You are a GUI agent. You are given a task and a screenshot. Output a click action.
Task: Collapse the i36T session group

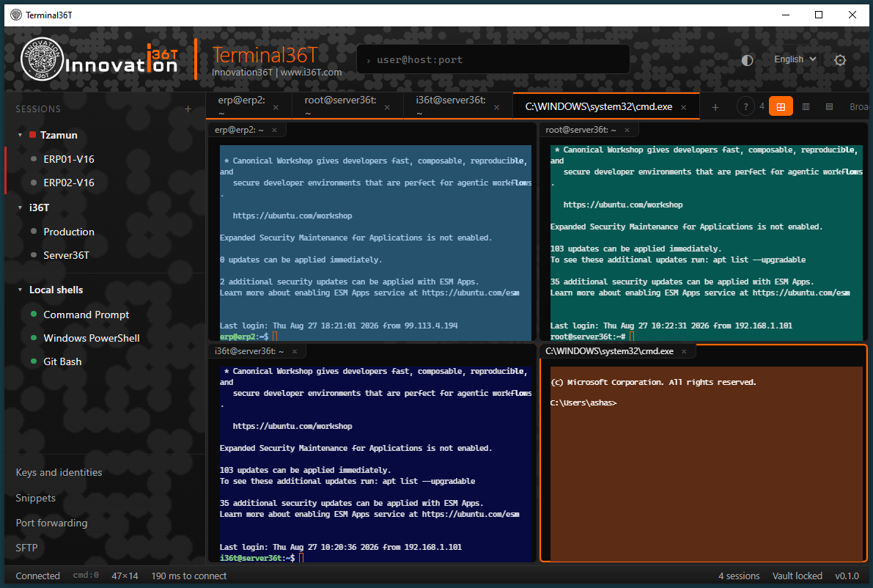(20, 207)
